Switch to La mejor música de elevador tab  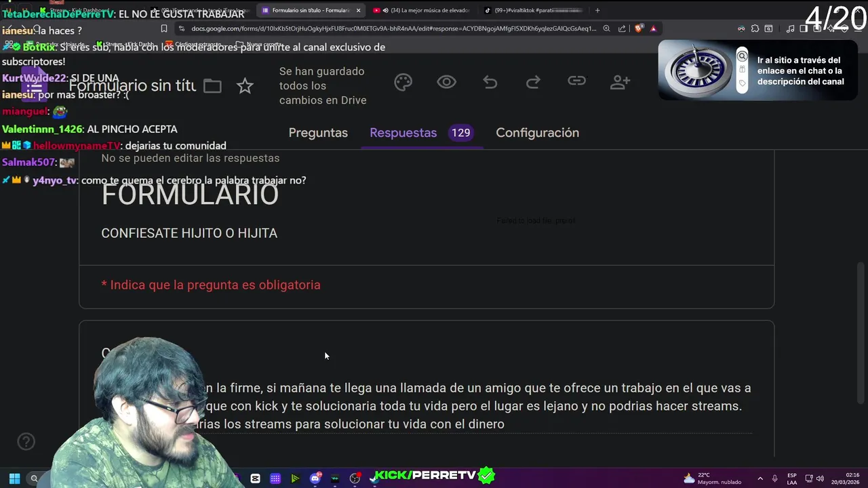(422, 10)
